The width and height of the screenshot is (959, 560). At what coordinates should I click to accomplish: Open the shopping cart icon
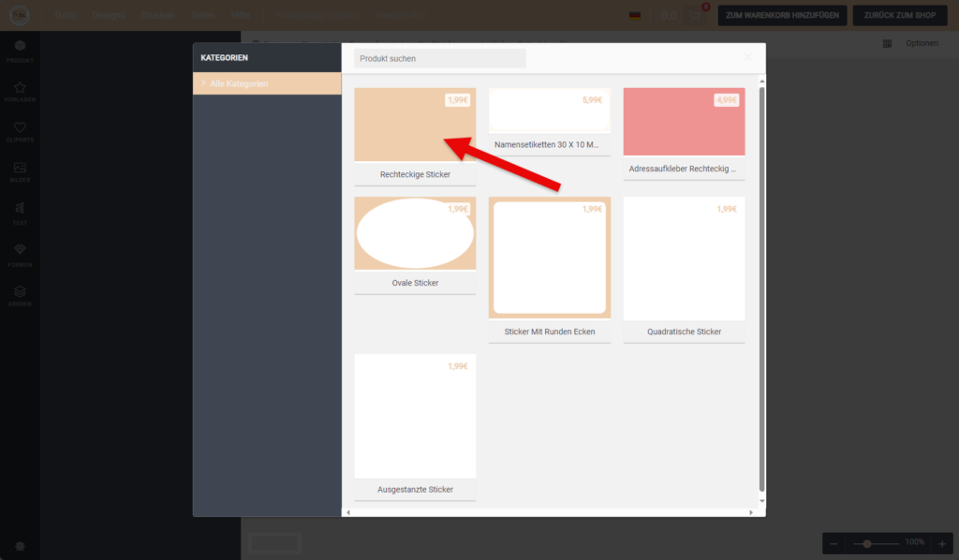696,15
